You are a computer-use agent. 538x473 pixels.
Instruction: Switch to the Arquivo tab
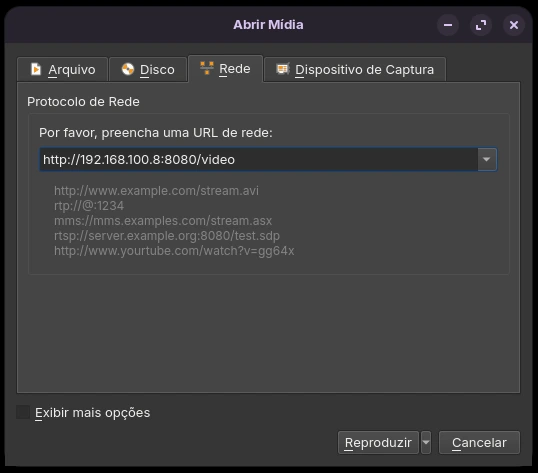pos(62,69)
